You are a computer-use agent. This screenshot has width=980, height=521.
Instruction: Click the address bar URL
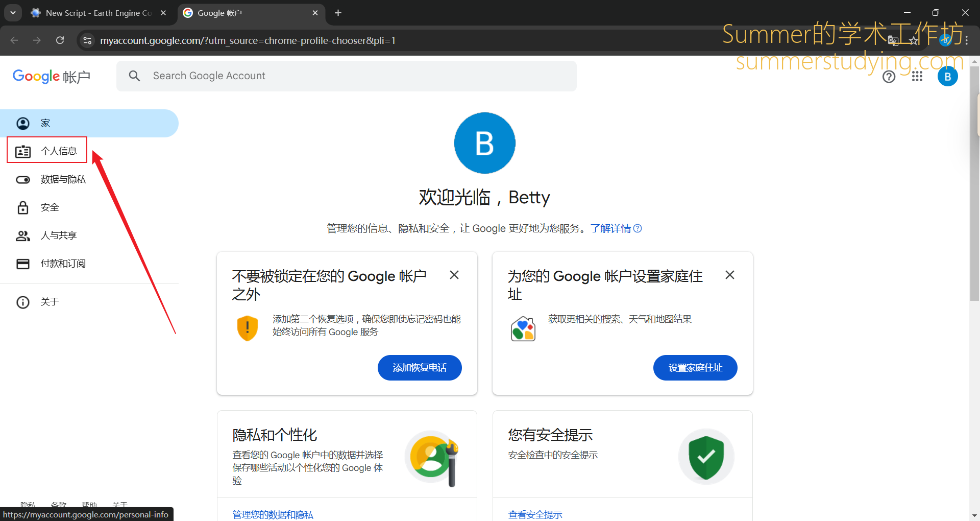point(248,40)
